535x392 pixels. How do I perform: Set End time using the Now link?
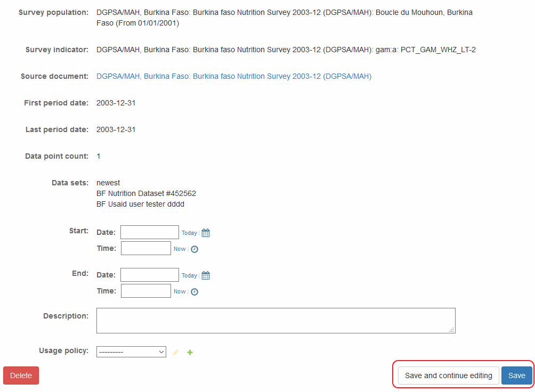180,291
